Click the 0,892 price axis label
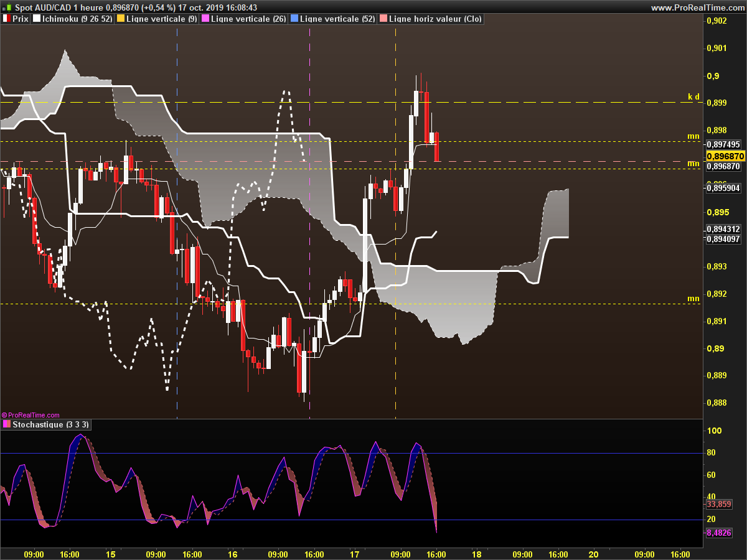The height and width of the screenshot is (560, 747). tap(717, 294)
